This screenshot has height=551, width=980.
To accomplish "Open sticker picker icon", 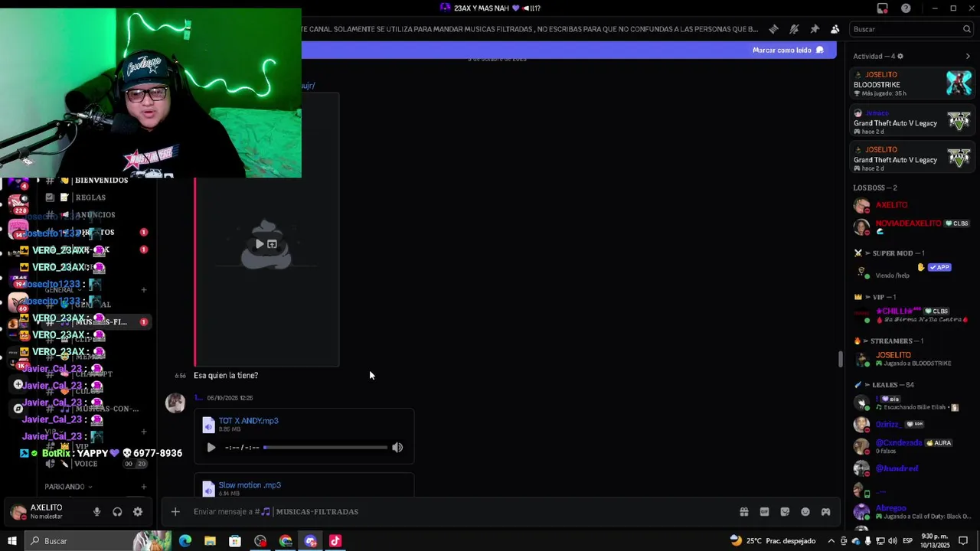I will pos(785,512).
